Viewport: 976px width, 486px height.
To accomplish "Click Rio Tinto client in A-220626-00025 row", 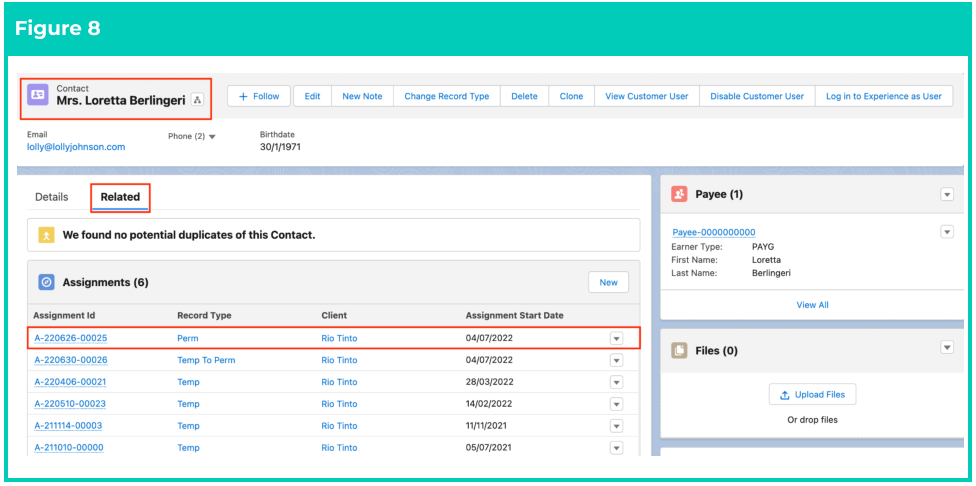I will [339, 338].
